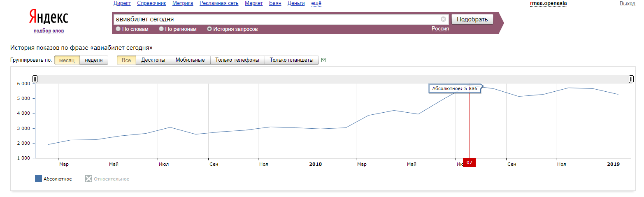644x197 pixels.
Task: Click the help question mark icon
Action: pyautogui.click(x=323, y=60)
